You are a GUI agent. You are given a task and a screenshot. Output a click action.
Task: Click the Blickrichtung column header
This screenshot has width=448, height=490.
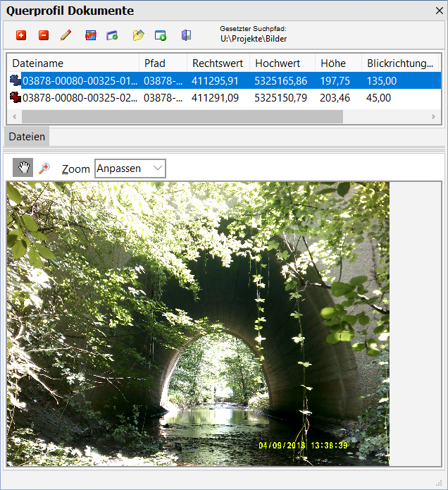pos(399,63)
